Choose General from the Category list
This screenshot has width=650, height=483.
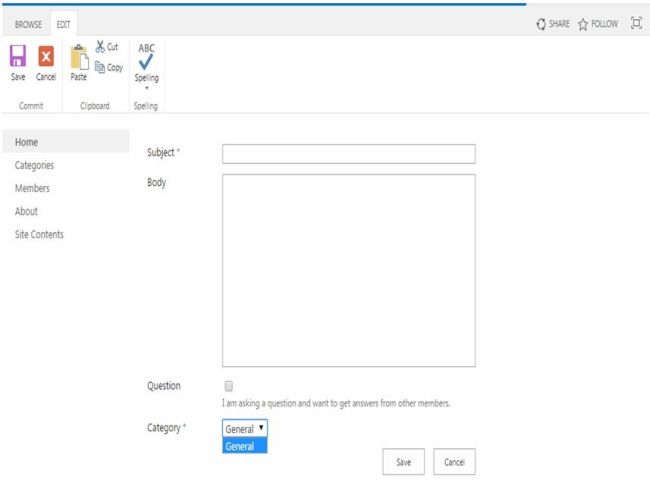(245, 446)
